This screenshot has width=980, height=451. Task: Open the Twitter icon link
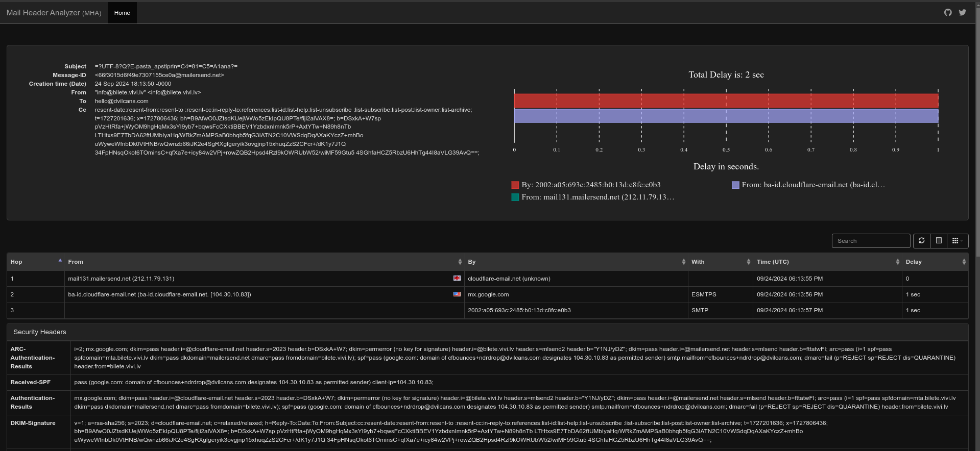(x=962, y=13)
